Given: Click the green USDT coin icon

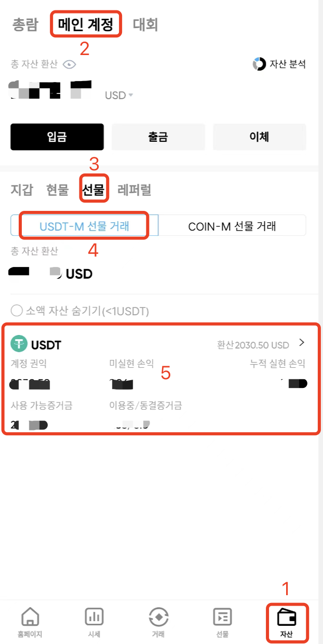Looking at the screenshot, I should click(x=19, y=344).
